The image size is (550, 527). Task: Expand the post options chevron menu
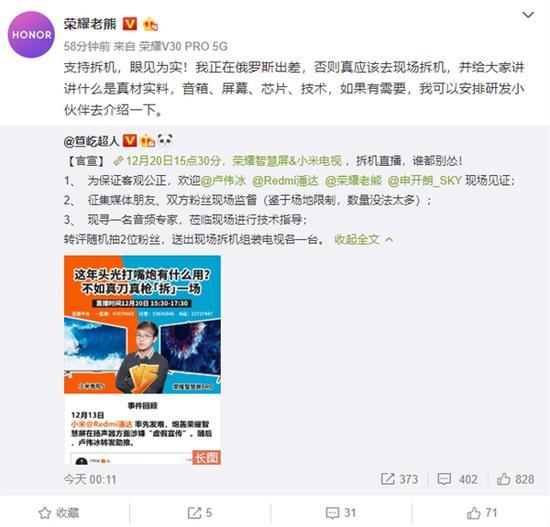528,15
